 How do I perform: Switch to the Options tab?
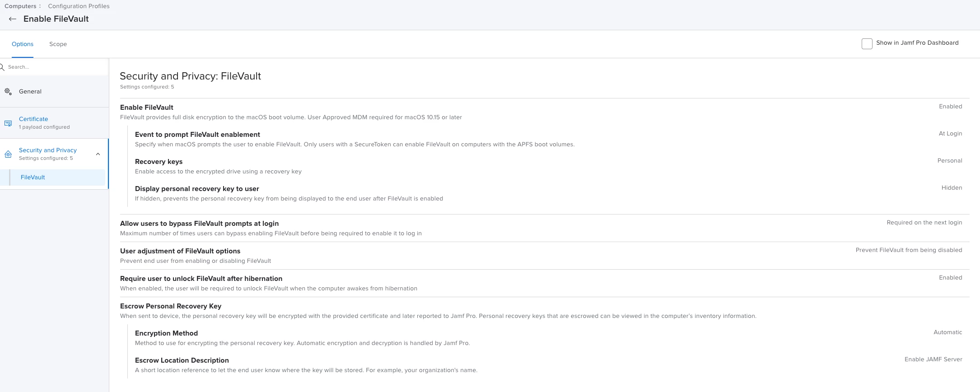pos(23,44)
